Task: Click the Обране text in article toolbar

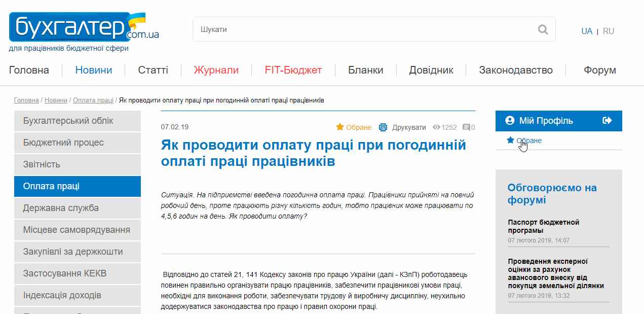Action: [359, 127]
